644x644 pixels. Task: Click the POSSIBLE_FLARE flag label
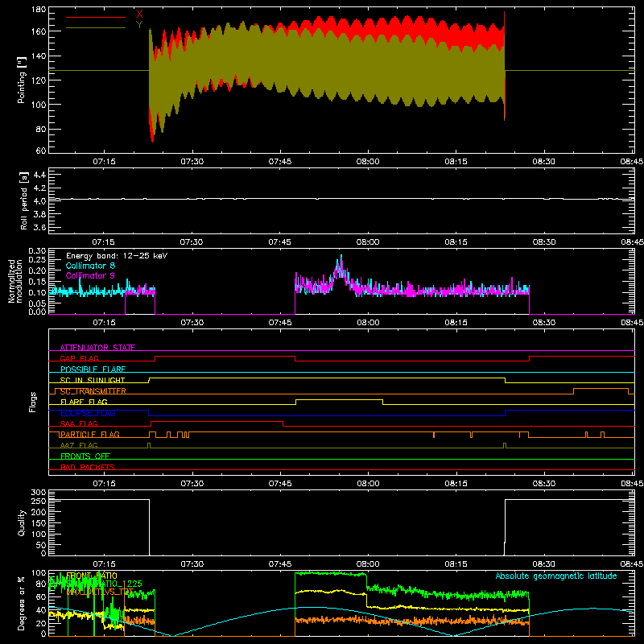click(93, 369)
